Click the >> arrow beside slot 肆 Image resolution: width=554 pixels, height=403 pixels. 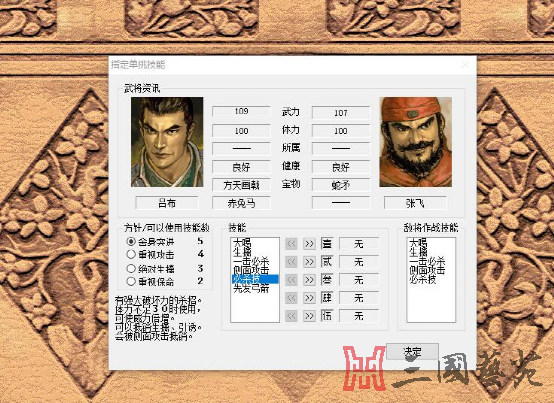[309, 298]
